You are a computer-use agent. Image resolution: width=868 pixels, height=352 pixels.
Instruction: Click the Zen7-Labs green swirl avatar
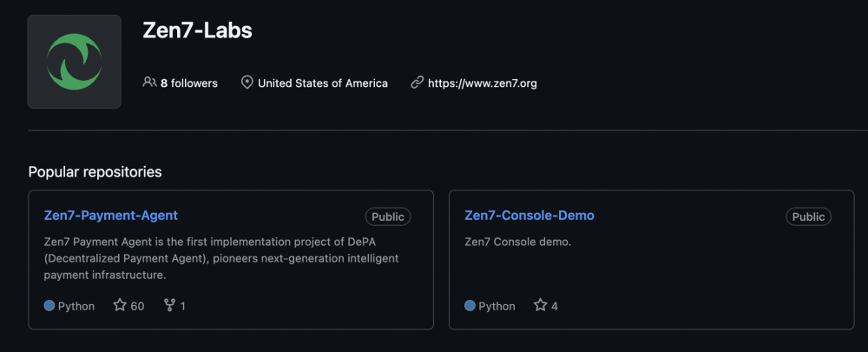point(74,62)
